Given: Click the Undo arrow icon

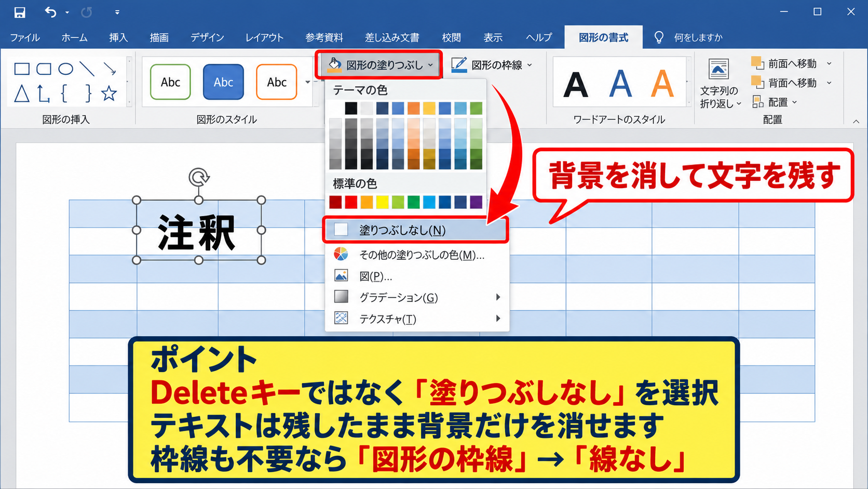Looking at the screenshot, I should point(50,12).
